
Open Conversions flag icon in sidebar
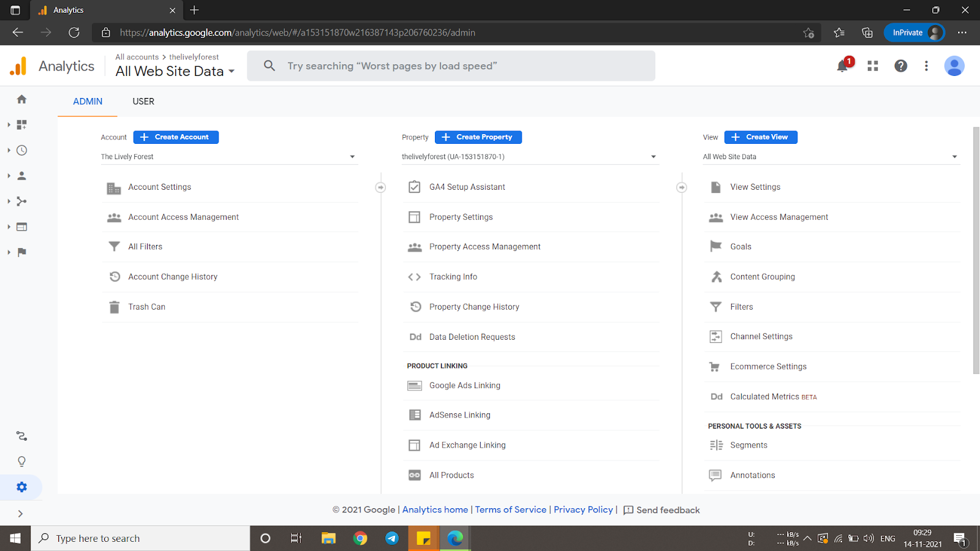point(21,252)
